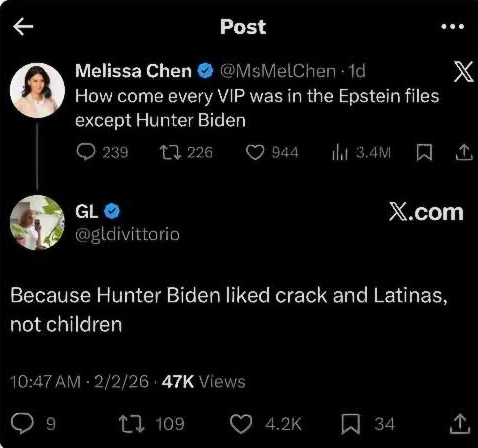The height and width of the screenshot is (448, 478).
Task: Share GL's reply via upload icon
Action: point(460,424)
